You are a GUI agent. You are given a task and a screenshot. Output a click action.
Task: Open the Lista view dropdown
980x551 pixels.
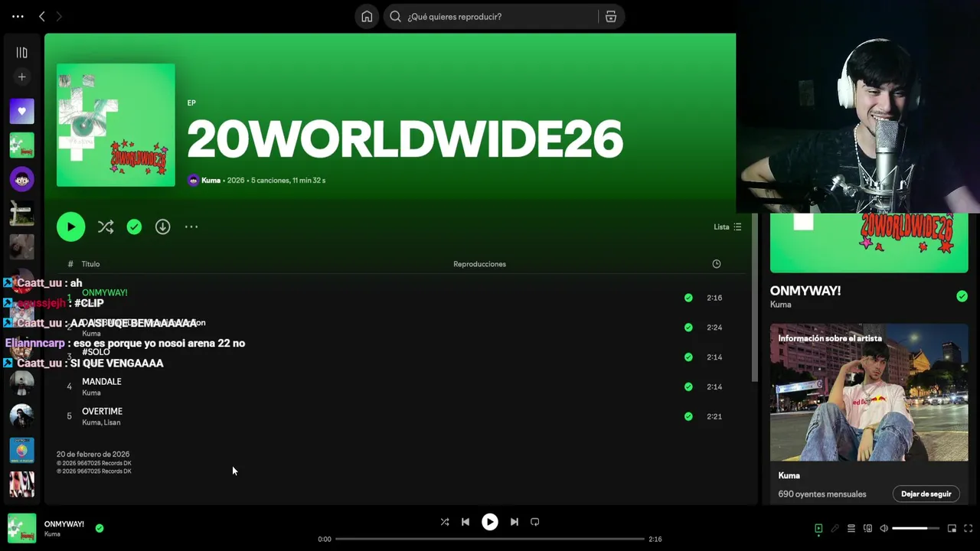[x=727, y=227]
